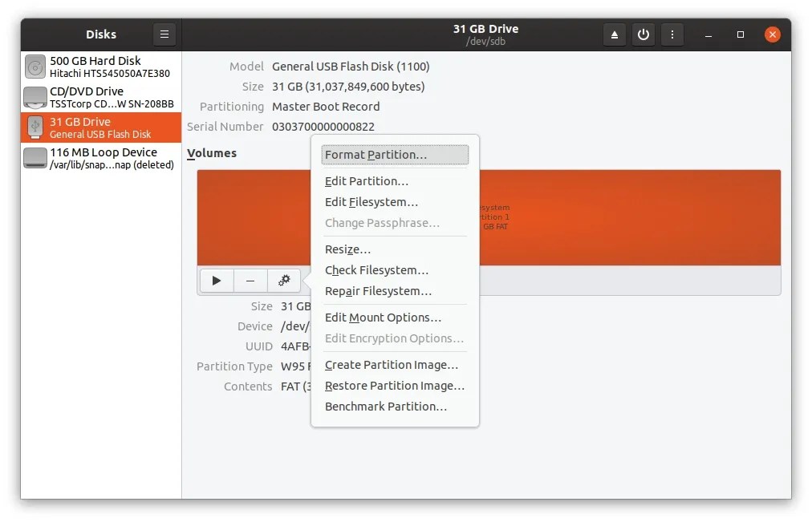Open the Disks hamburger menu
This screenshot has height=522, width=812.
(x=164, y=34)
